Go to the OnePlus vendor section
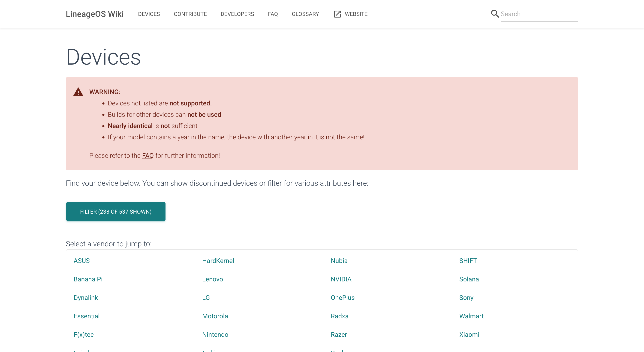The height and width of the screenshot is (352, 644). 343,298
